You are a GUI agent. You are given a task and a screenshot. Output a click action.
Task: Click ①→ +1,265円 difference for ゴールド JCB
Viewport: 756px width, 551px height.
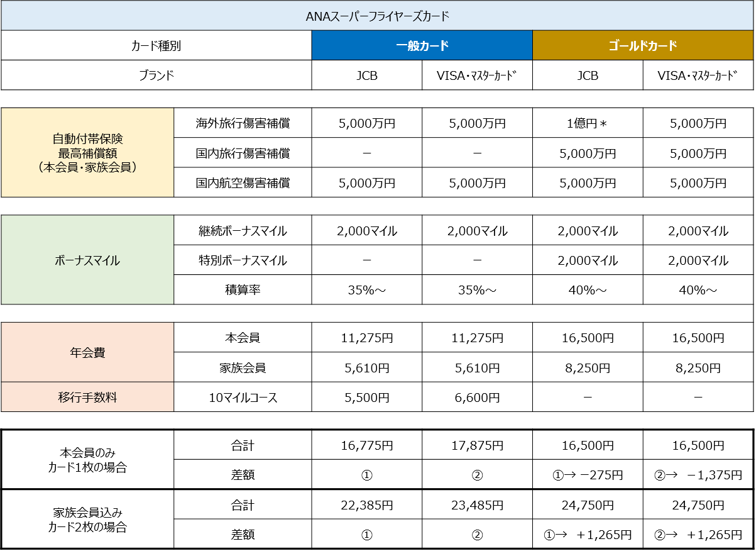tap(588, 534)
